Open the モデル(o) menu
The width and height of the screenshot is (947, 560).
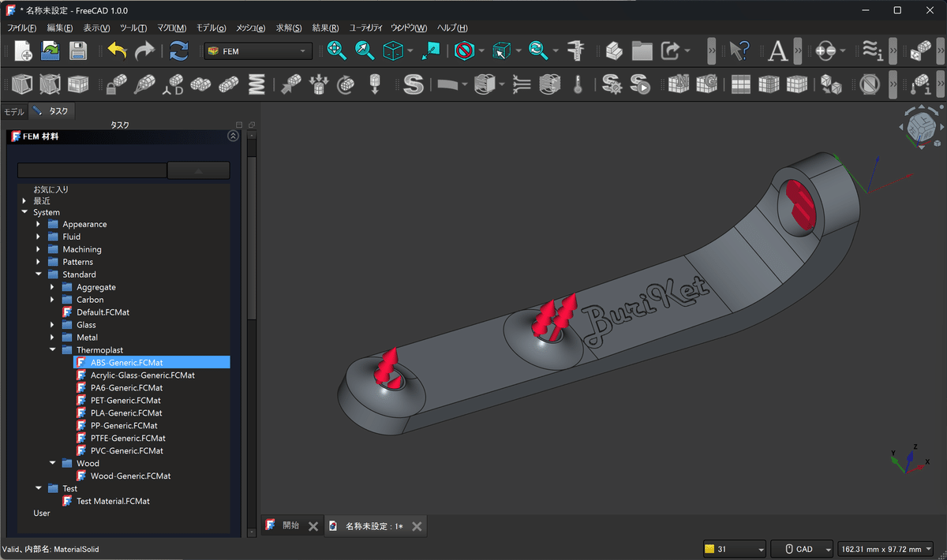tap(211, 28)
